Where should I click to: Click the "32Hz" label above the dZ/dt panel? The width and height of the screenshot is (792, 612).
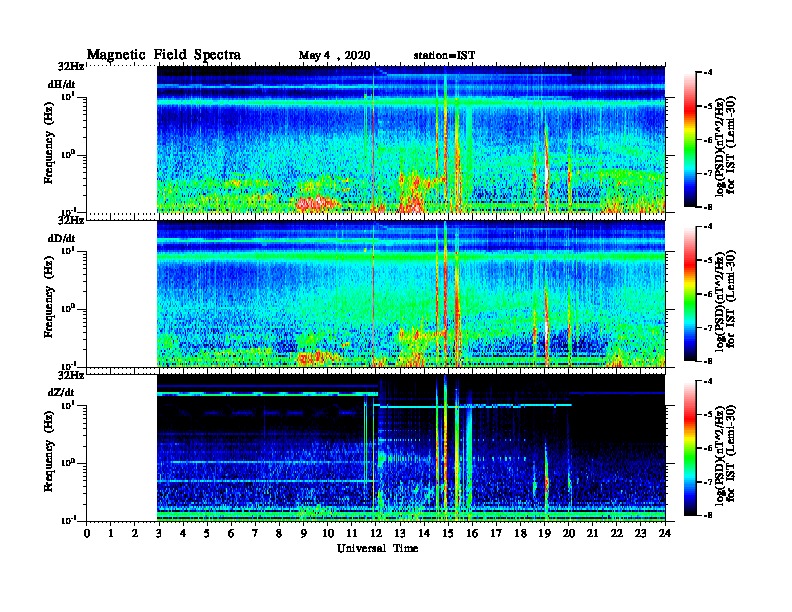pyautogui.click(x=71, y=375)
